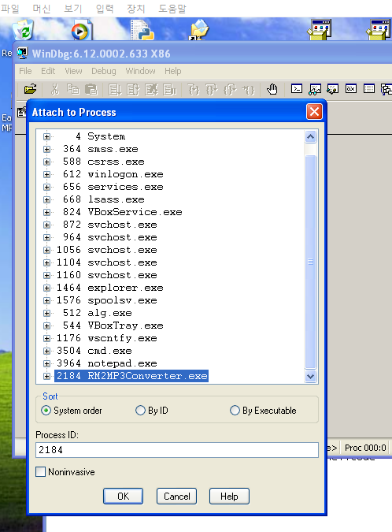Image resolution: width=392 pixels, height=532 pixels.
Task: Click the Run to Cursor icon
Action: [249, 90]
